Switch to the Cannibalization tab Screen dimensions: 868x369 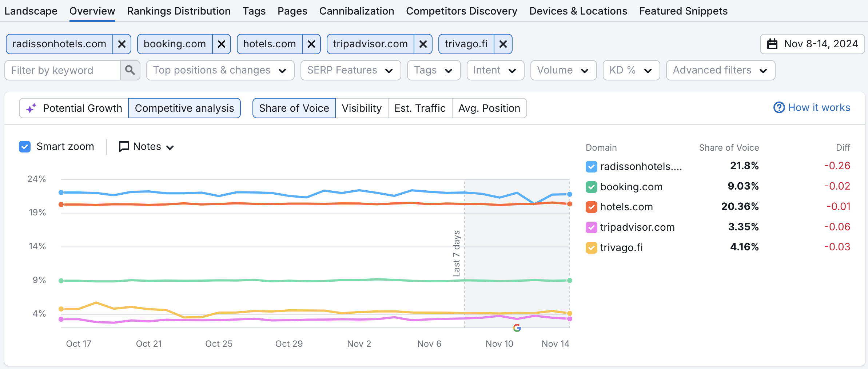(357, 11)
